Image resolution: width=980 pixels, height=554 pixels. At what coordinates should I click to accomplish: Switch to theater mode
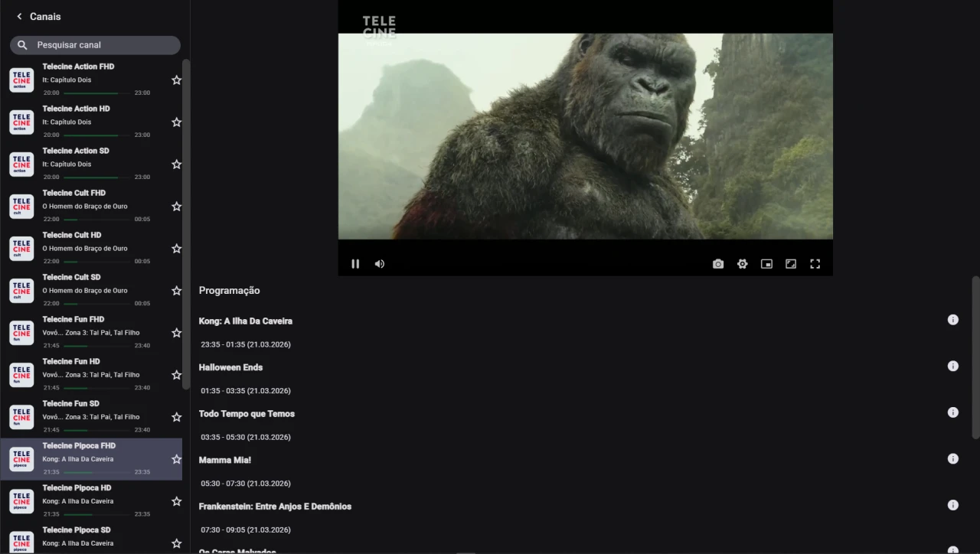point(791,263)
